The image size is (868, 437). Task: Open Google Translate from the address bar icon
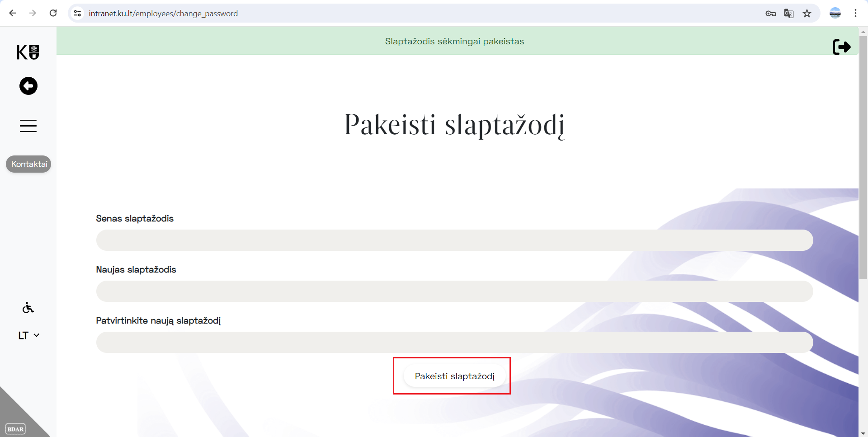(789, 13)
